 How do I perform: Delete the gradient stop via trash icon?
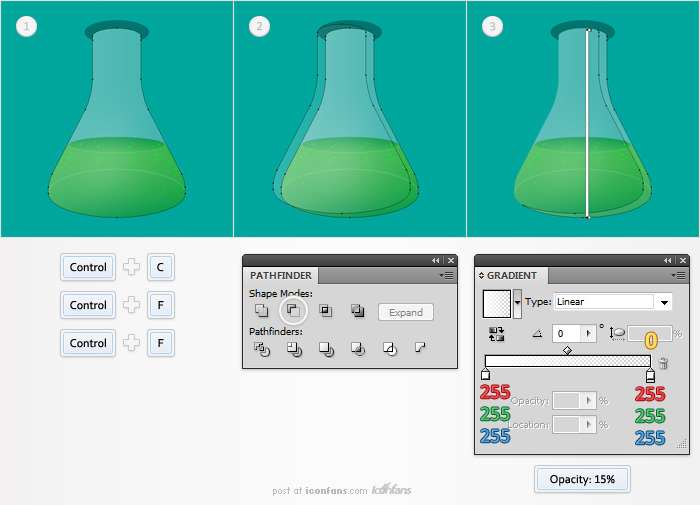pyautogui.click(x=664, y=363)
